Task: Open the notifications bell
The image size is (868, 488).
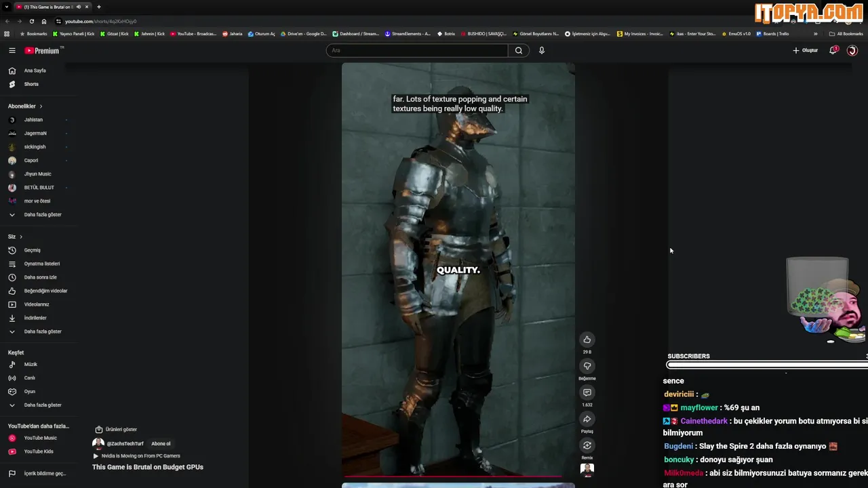Action: (833, 50)
